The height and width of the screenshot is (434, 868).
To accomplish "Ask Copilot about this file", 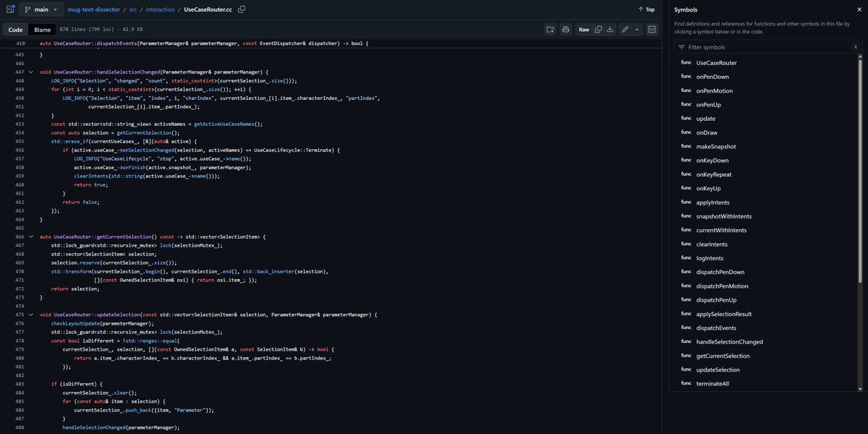I will click(x=566, y=30).
